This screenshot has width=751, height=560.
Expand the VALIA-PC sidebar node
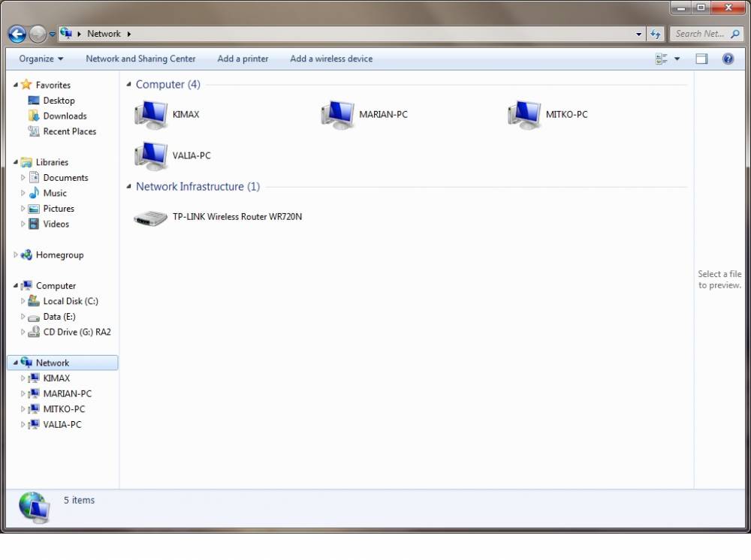point(23,425)
